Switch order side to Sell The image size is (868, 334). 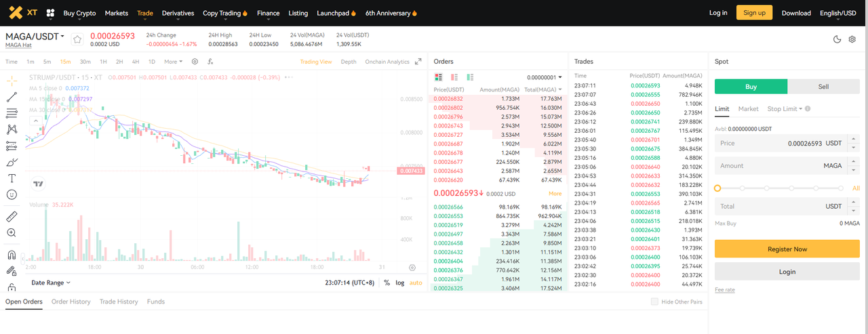(x=823, y=87)
